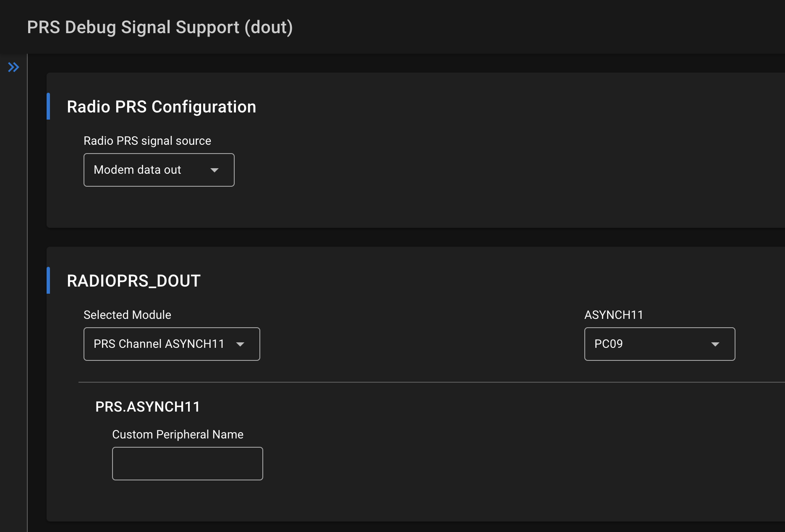785x532 pixels.
Task: Click the ASYNCH11 label above pin dropdown
Action: coord(614,315)
